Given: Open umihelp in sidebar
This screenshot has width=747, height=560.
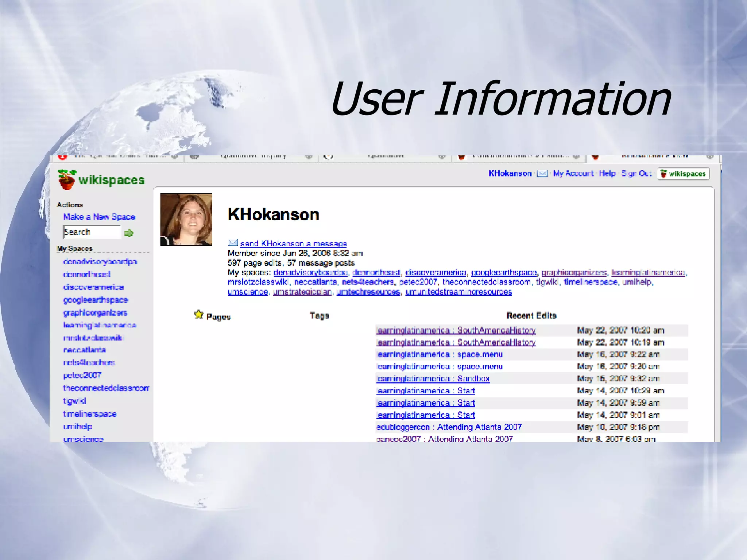Looking at the screenshot, I should [x=77, y=426].
